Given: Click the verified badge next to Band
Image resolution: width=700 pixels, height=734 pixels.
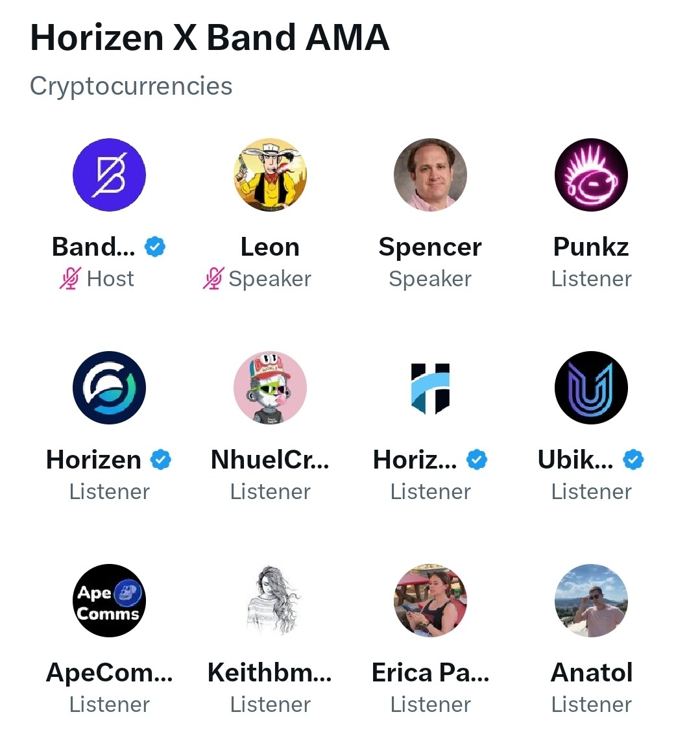Looking at the screenshot, I should coord(156,247).
